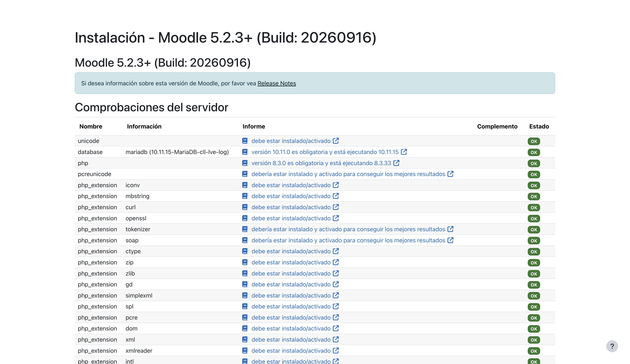630x364 pixels.
Task: Click the OK badge in unicode row
Action: [533, 141]
